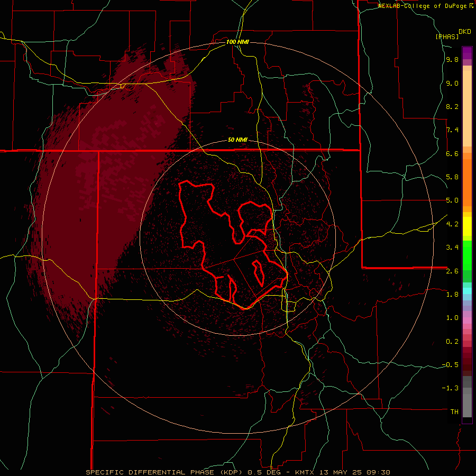Select the -0.5 scale value
This screenshot has height=476, width=476.
(450, 365)
